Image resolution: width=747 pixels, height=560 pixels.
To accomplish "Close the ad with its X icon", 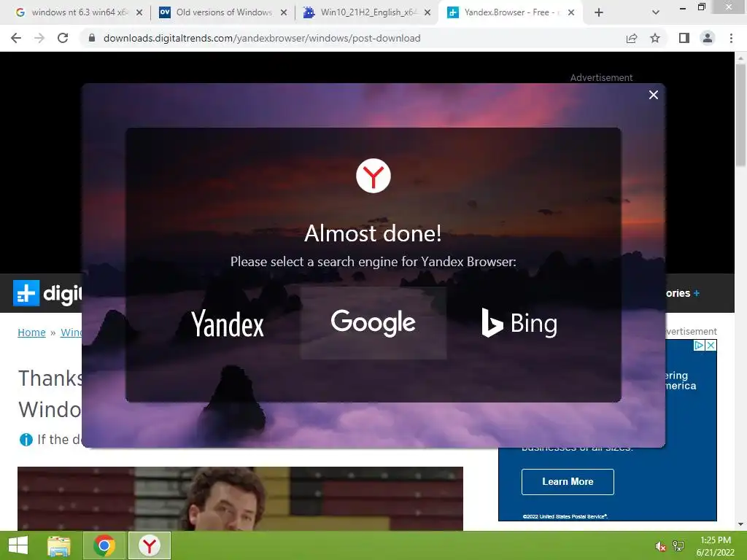I will (x=711, y=345).
